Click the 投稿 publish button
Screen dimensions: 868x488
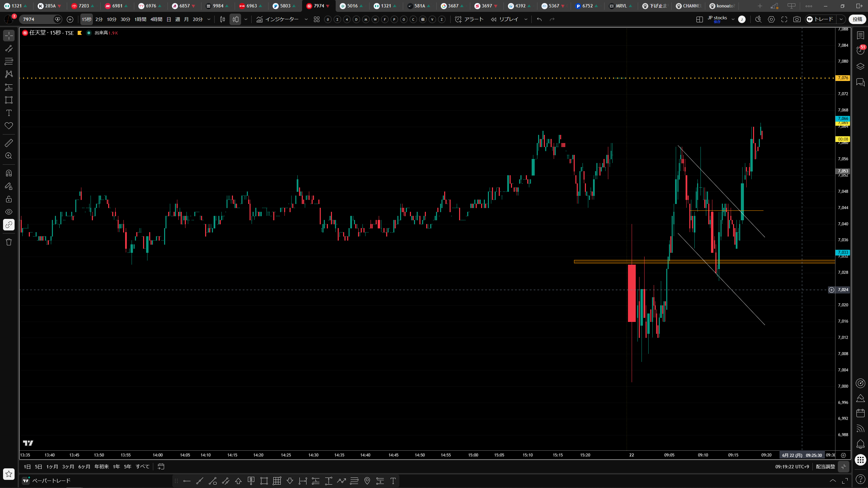click(x=857, y=19)
